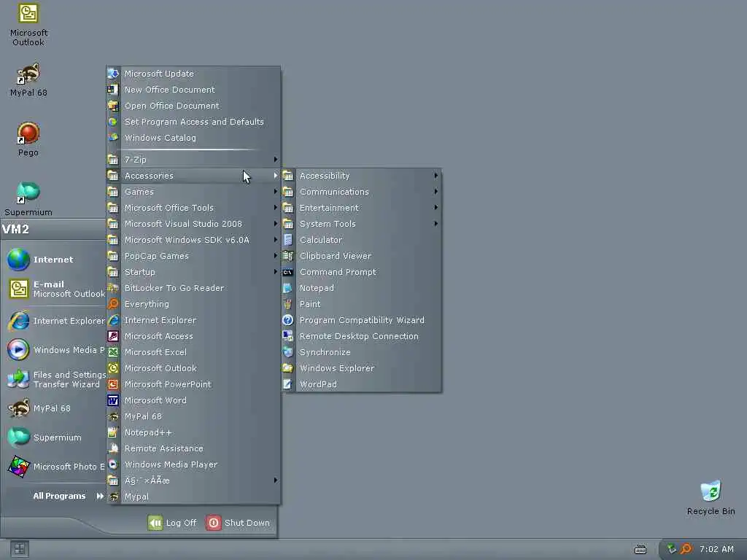Open BitLocker To Go Reader
Viewport: 747px width, 560px height.
pyautogui.click(x=193, y=288)
